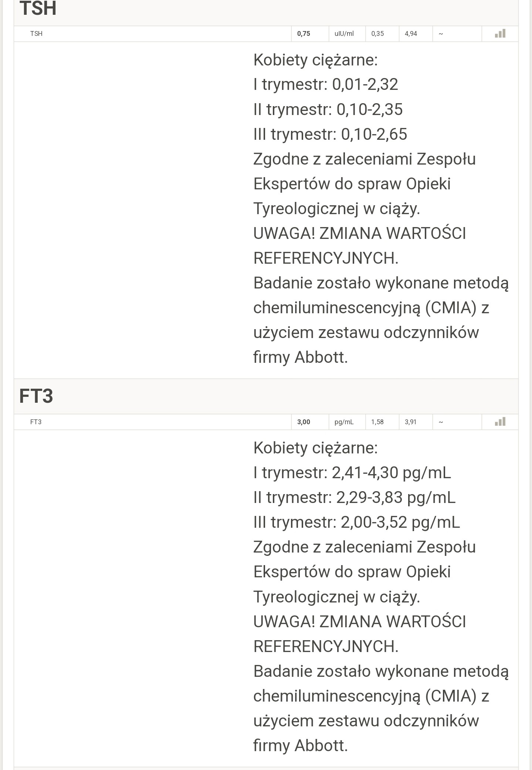Screen dimensions: 532x770
Task: Click the pg/mL unit cell in the FT3 row
Action: 344,422
